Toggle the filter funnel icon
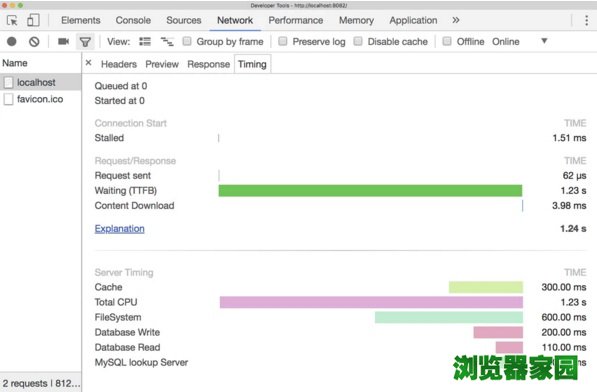The height and width of the screenshot is (392, 597). pyautogui.click(x=85, y=41)
